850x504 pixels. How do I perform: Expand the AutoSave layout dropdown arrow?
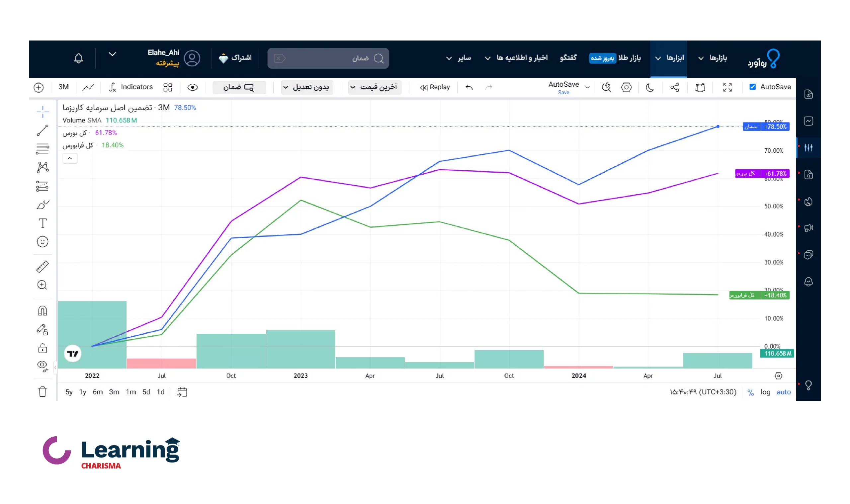[587, 87]
